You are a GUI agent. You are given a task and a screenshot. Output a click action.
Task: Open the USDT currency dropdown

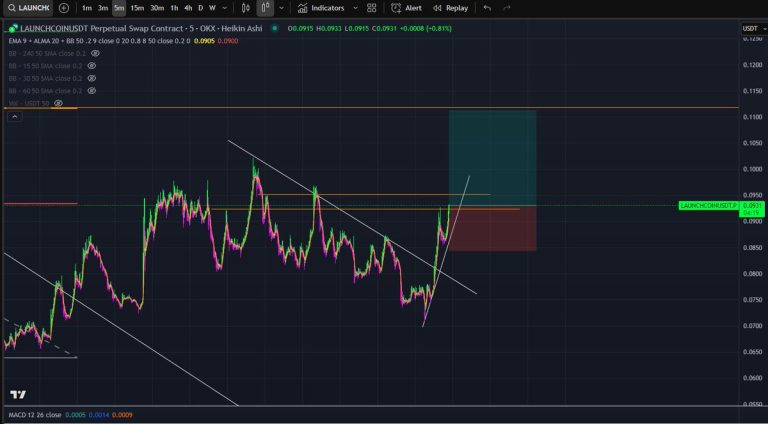point(754,28)
